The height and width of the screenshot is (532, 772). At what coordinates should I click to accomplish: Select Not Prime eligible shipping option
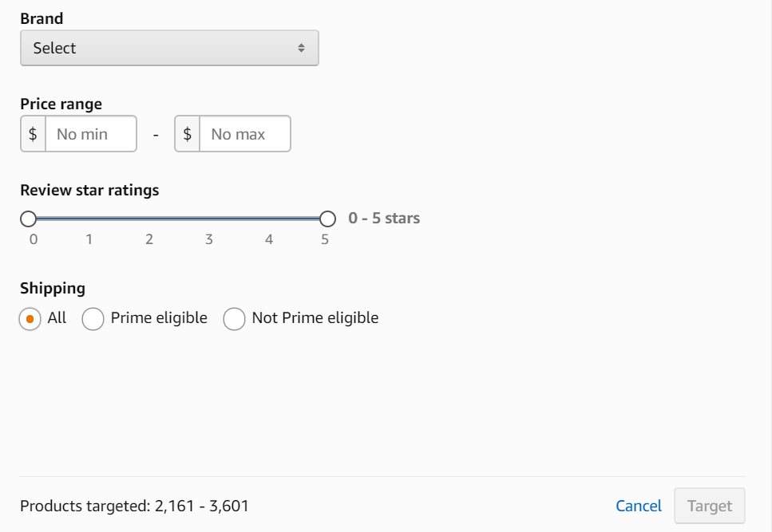tap(234, 319)
